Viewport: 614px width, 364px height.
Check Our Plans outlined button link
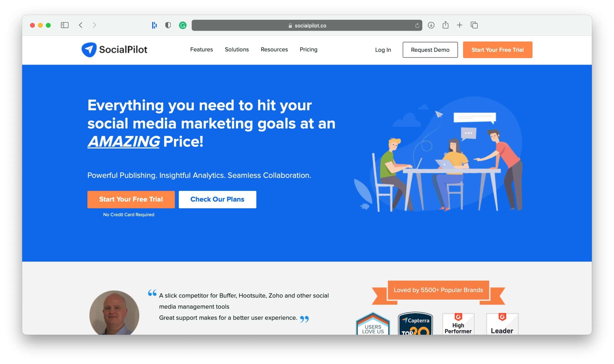click(217, 199)
